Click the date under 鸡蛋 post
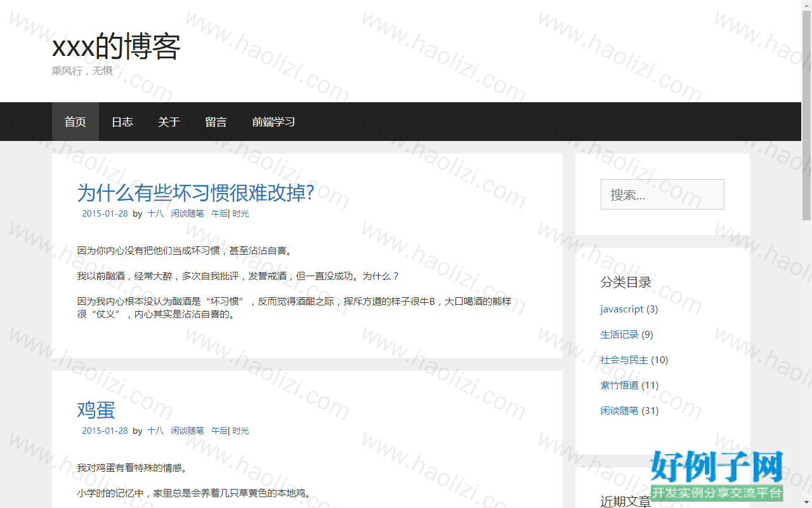 click(x=105, y=431)
